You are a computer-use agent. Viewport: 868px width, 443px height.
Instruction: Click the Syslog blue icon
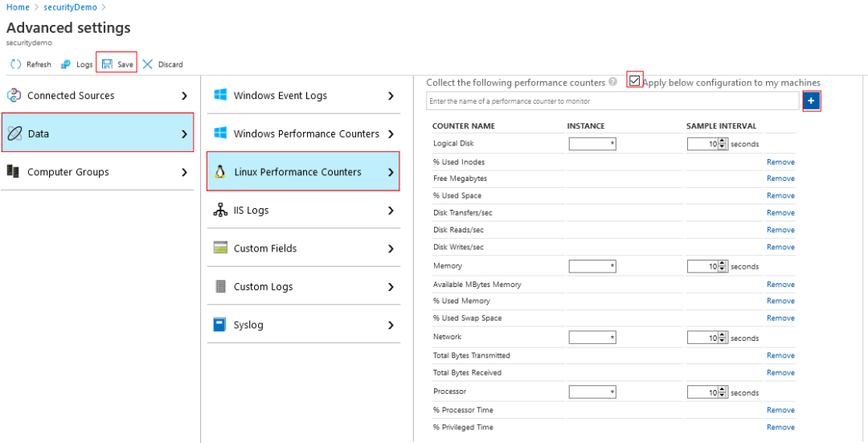point(219,325)
